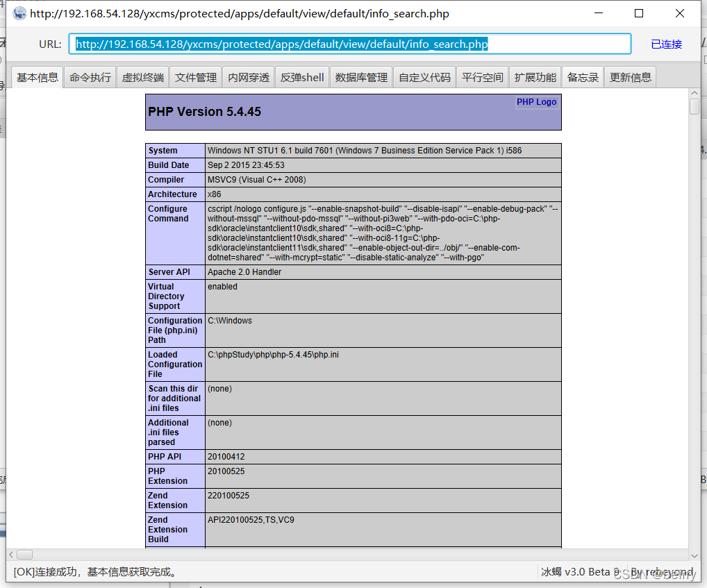
Task: Open the 更新信息 tab
Action: click(x=631, y=77)
